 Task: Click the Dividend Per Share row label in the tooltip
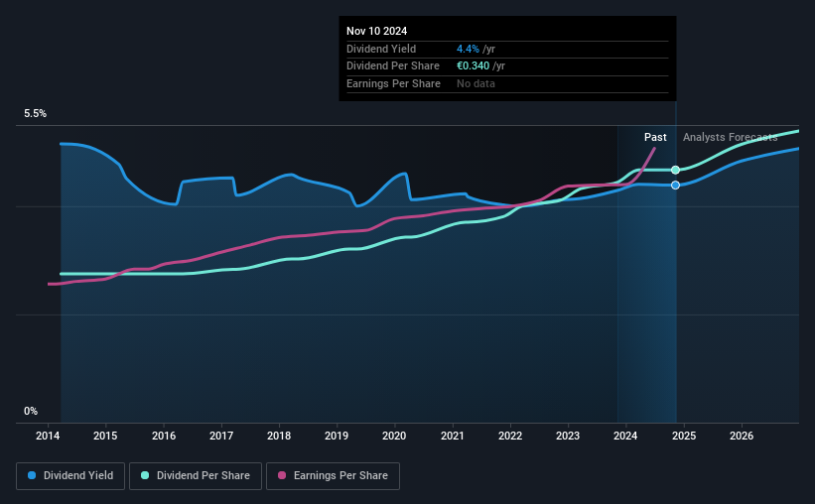coord(393,66)
